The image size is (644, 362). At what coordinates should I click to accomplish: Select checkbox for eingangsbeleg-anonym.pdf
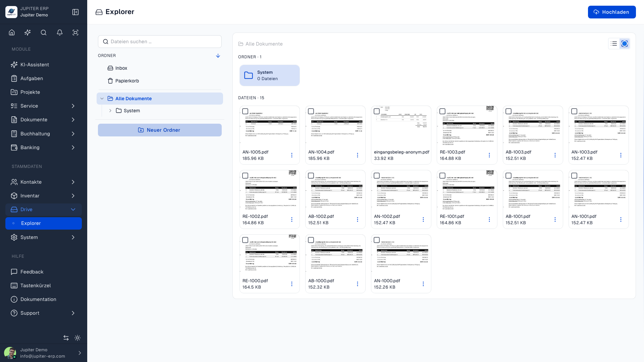pos(377,111)
